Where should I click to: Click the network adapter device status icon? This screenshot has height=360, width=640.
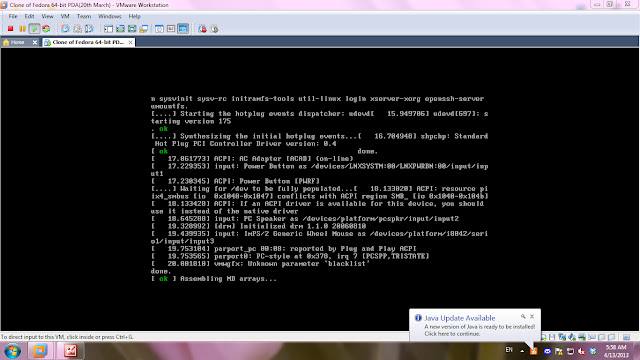[x=562, y=337]
